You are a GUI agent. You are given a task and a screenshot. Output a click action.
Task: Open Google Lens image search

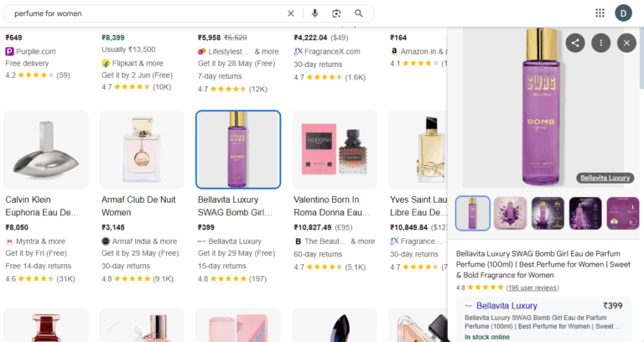[x=336, y=13]
